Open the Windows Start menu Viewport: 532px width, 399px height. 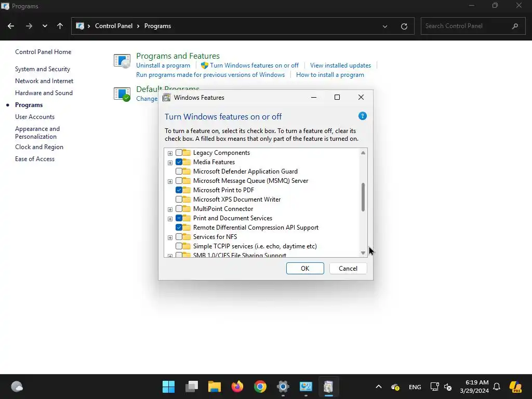(169, 387)
